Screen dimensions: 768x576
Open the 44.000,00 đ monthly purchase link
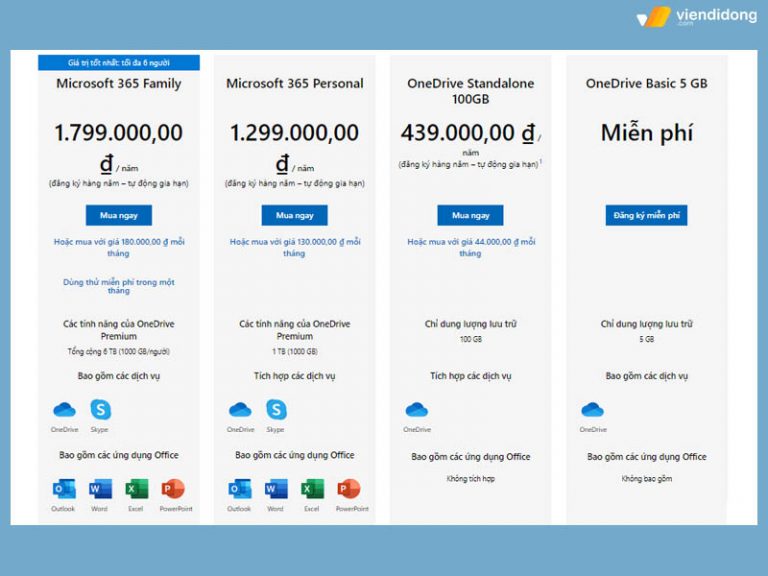[x=471, y=247]
